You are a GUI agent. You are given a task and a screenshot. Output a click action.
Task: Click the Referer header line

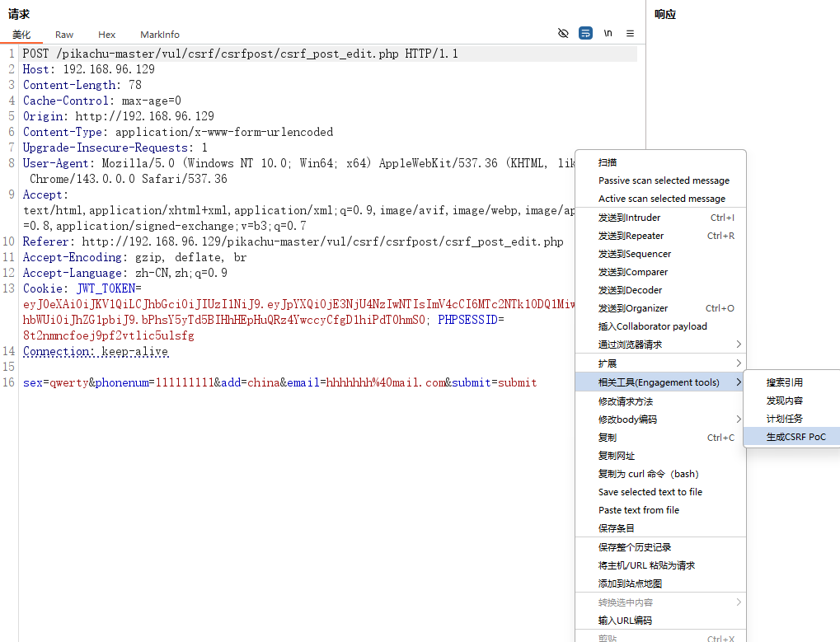click(x=293, y=241)
